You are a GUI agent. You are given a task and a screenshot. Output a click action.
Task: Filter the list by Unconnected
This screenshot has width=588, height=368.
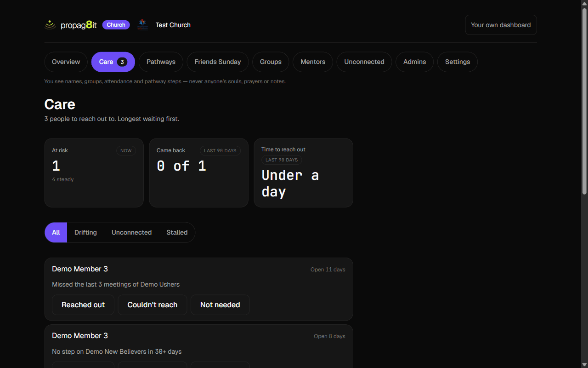(x=131, y=232)
